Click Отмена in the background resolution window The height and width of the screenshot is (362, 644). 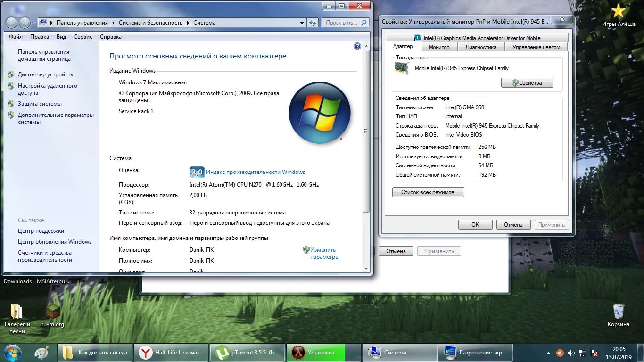coord(396,251)
